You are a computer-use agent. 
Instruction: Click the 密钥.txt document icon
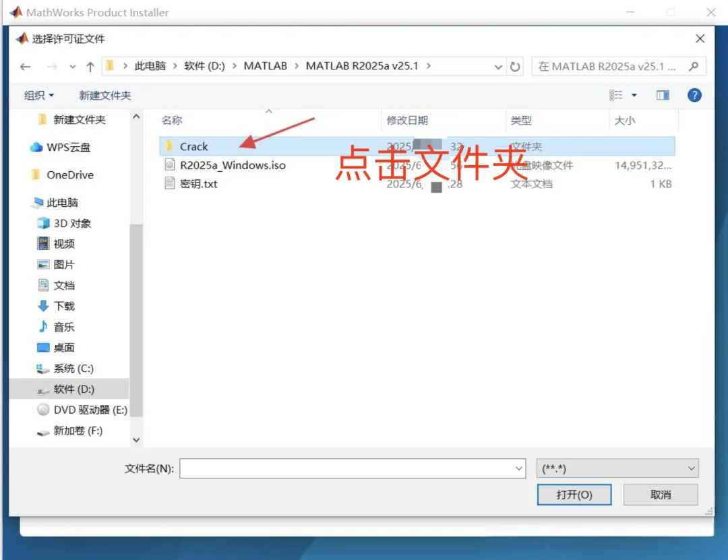[169, 183]
